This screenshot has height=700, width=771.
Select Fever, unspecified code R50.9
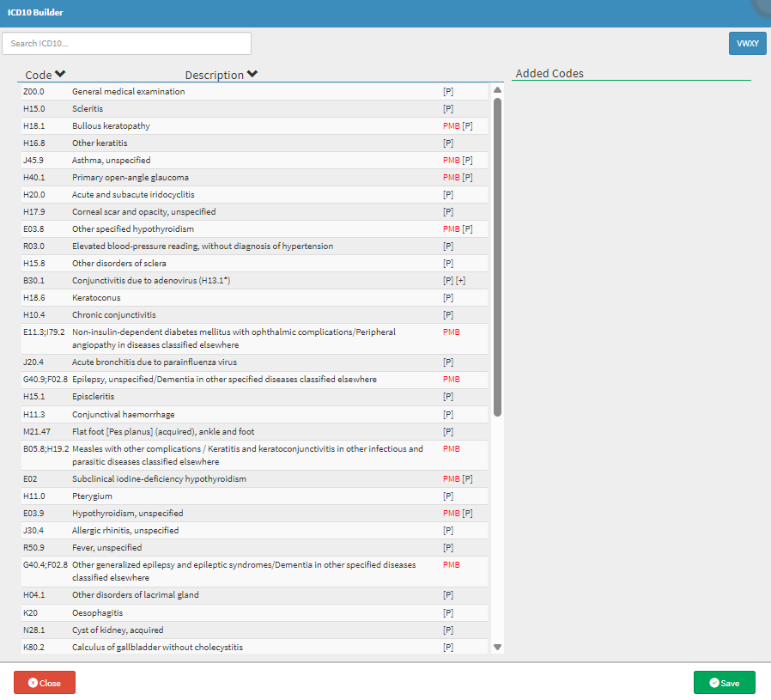[106, 548]
